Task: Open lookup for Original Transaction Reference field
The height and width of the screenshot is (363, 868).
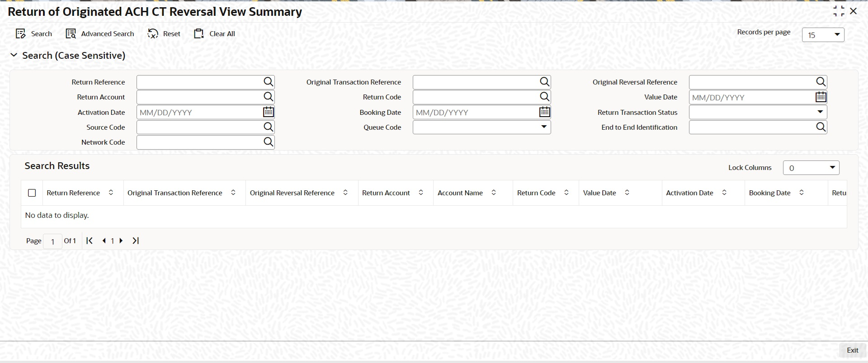Action: (545, 82)
